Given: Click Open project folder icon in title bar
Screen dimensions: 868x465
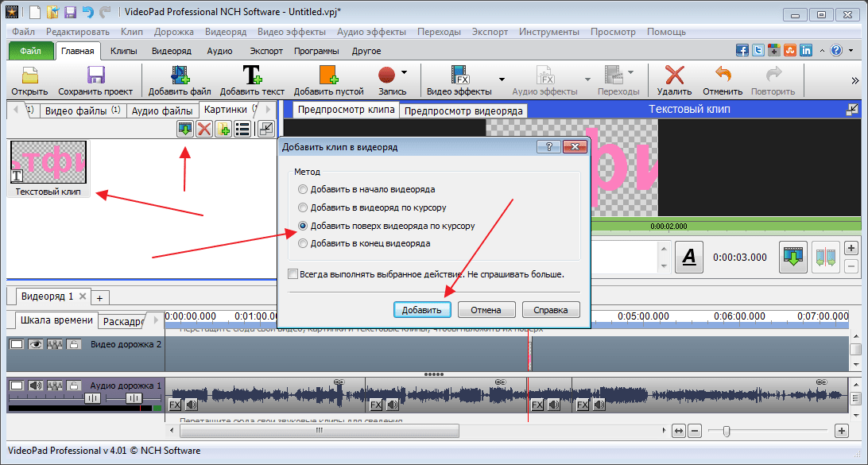Looking at the screenshot, I should point(52,11).
